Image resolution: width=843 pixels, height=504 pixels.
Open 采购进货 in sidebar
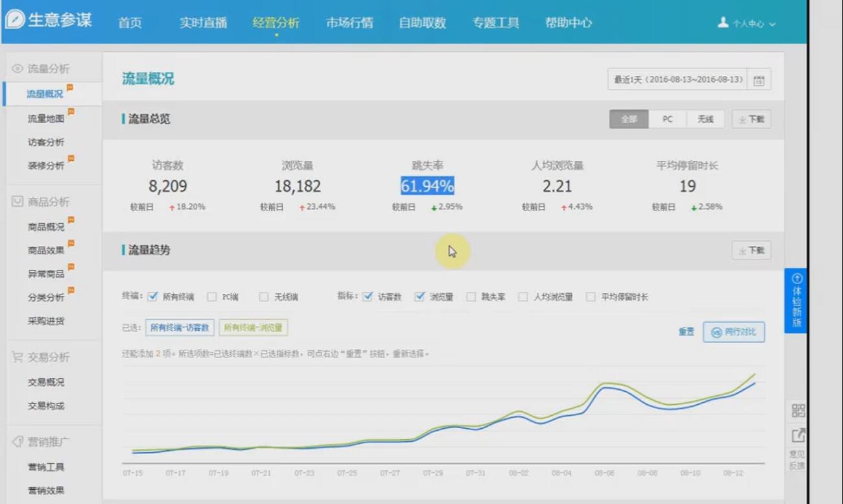pos(45,320)
